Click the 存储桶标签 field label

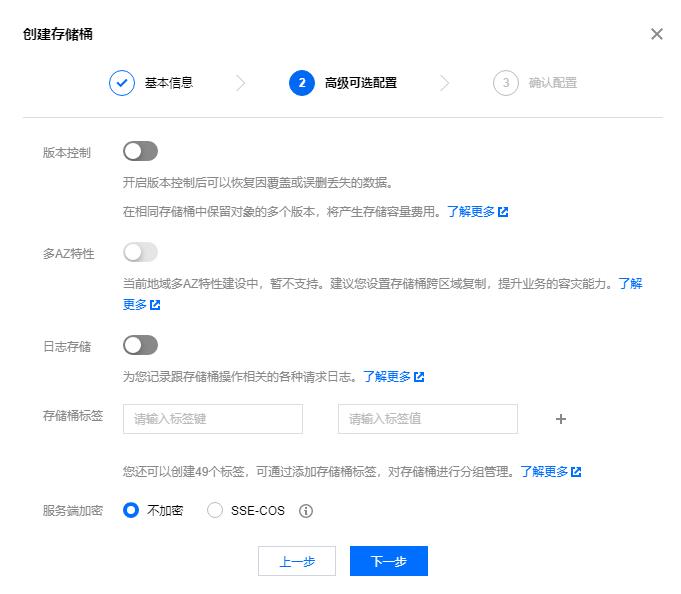pyautogui.click(x=73, y=416)
